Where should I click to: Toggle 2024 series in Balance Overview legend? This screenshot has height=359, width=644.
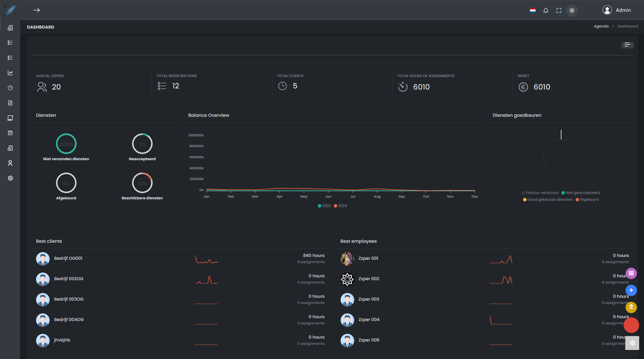point(340,206)
